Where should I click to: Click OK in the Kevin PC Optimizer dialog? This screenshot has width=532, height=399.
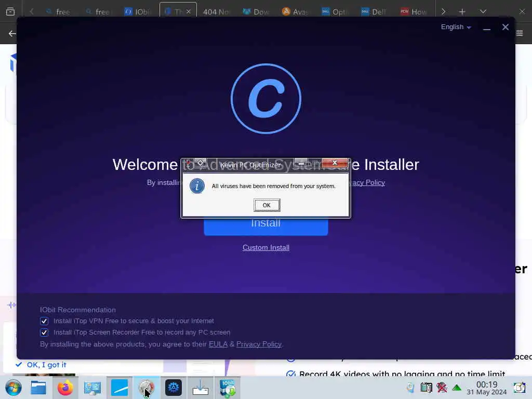coord(267,205)
